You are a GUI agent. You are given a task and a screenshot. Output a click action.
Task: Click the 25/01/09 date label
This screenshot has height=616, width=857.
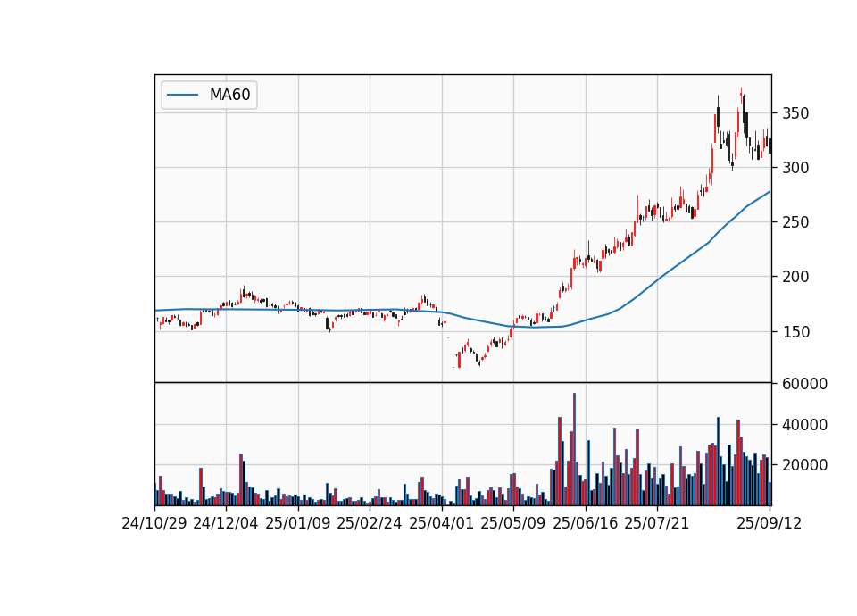coord(298,523)
